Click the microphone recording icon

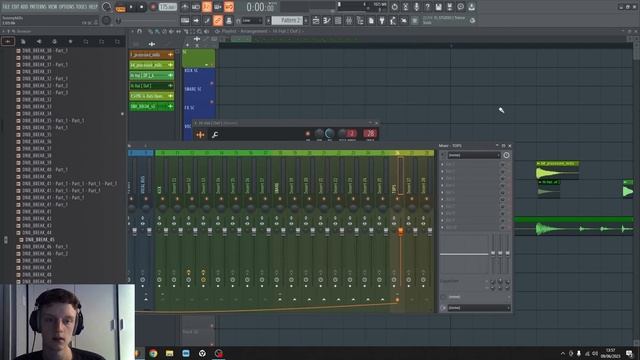tap(416, 7)
